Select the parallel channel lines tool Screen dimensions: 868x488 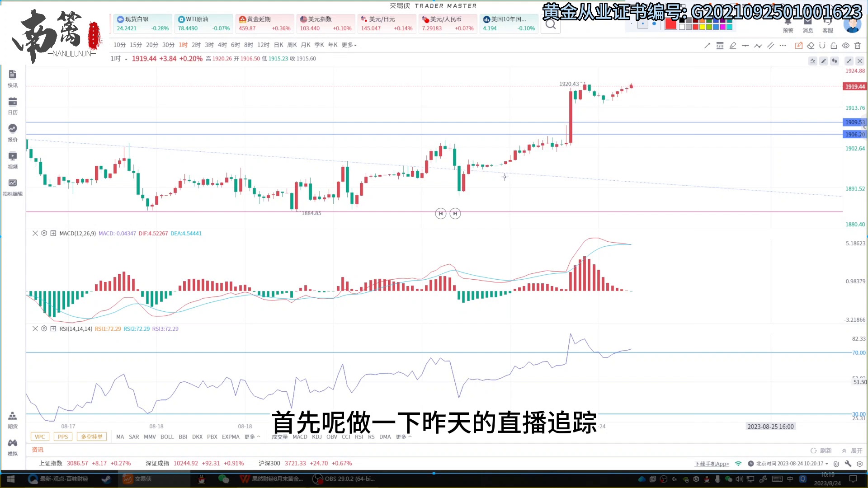(x=770, y=45)
